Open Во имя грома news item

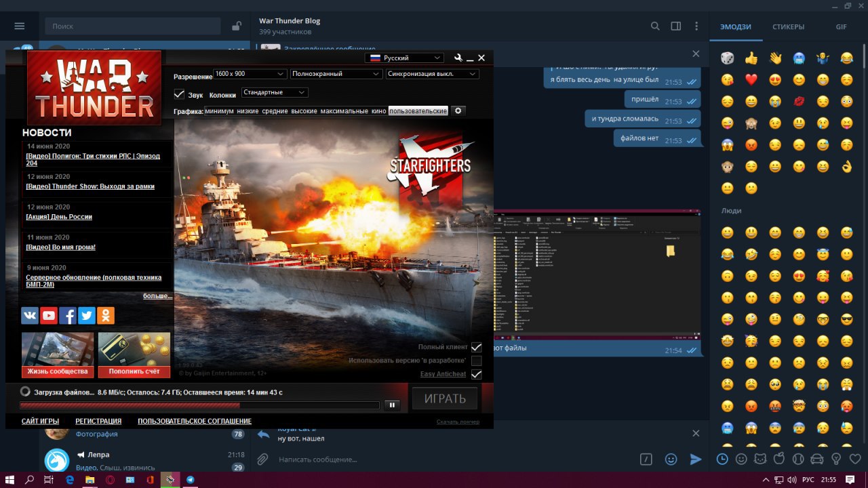[60, 247]
